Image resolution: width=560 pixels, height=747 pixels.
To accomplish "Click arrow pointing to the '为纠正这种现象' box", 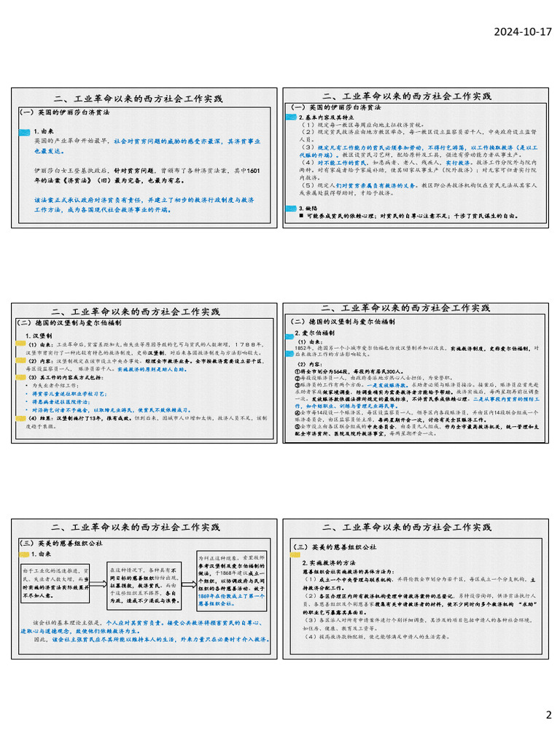I will click(x=189, y=584).
